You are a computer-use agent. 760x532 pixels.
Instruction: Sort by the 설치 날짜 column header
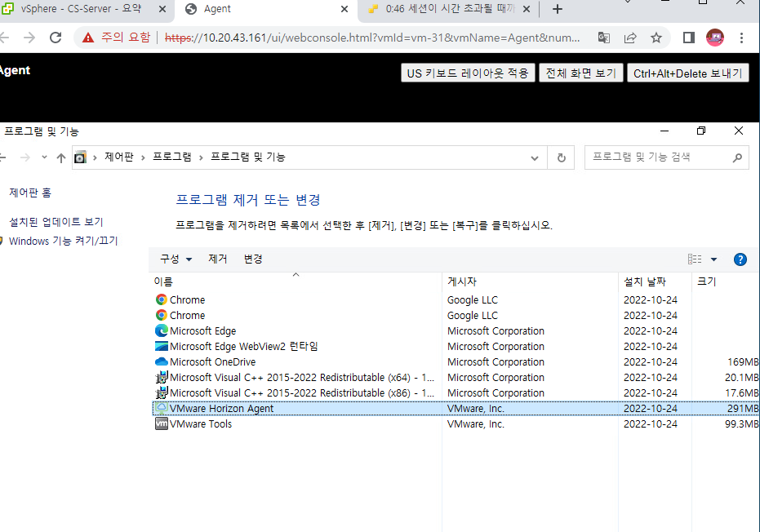[656, 282]
